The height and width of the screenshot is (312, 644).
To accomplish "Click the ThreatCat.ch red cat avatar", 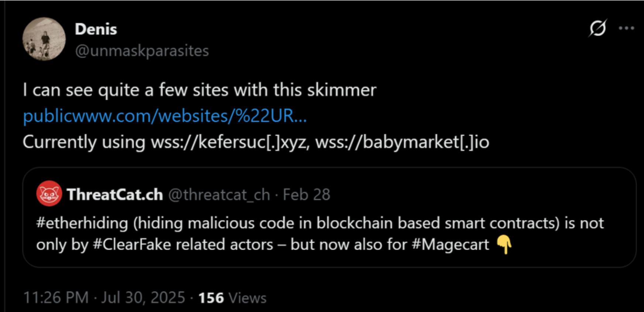I will coord(49,194).
